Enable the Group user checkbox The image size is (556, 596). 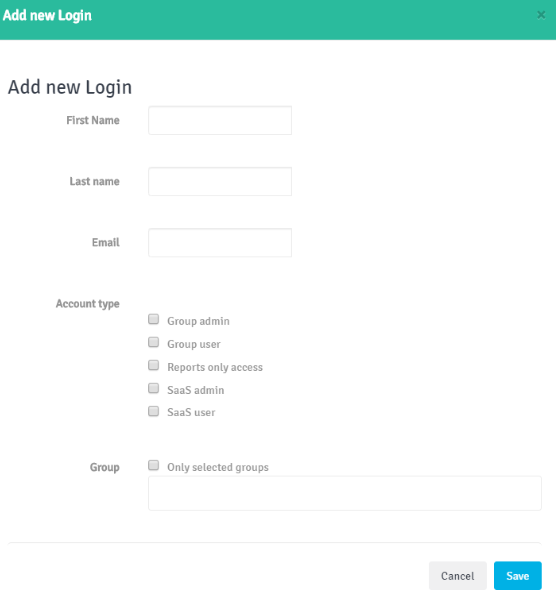pyautogui.click(x=154, y=342)
